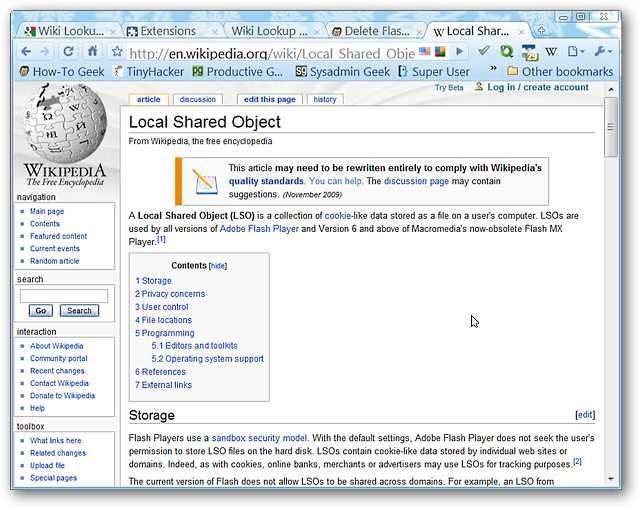Open a new tab with plus button

click(542, 31)
